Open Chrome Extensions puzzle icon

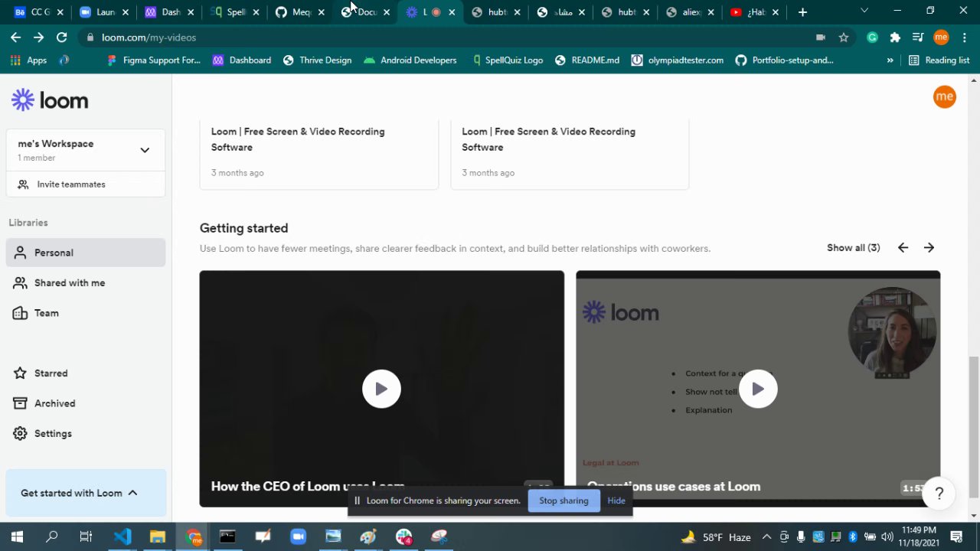click(x=895, y=37)
